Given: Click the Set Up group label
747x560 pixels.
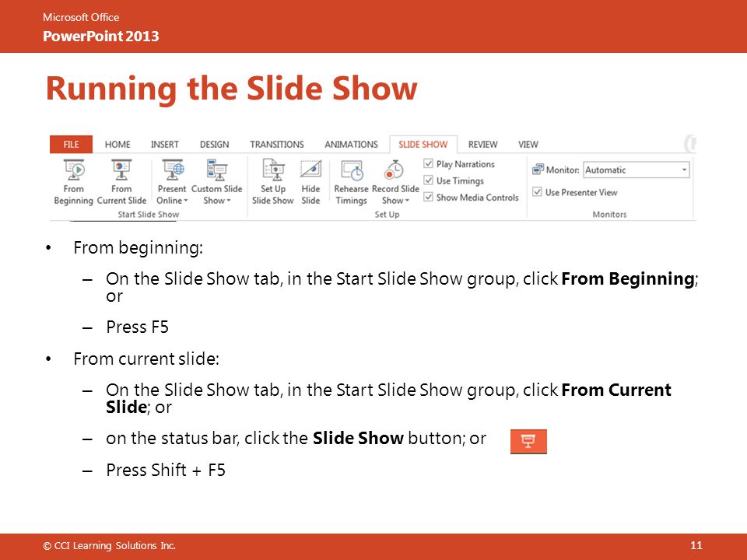Looking at the screenshot, I should click(x=387, y=215).
